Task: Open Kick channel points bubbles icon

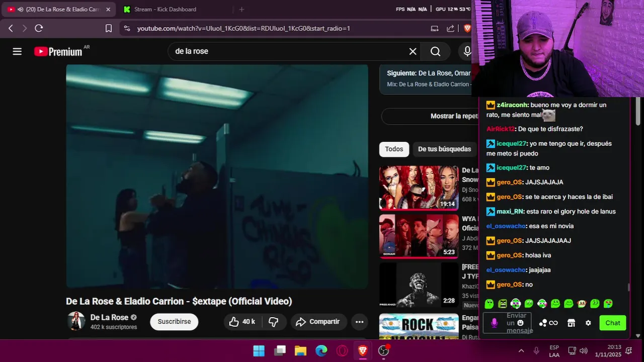Action: pos(543,323)
